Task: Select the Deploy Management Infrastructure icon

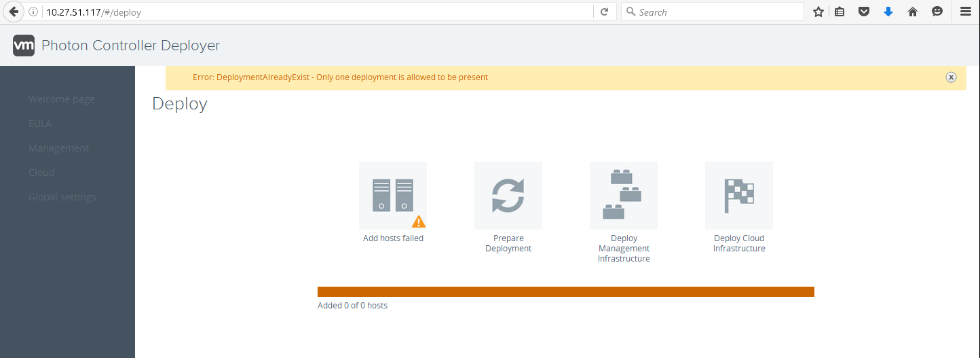Action: tap(624, 195)
